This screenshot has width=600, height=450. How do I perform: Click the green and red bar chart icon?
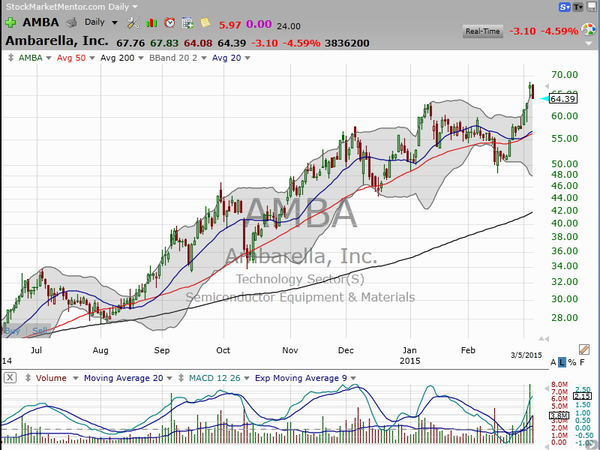coord(152,23)
